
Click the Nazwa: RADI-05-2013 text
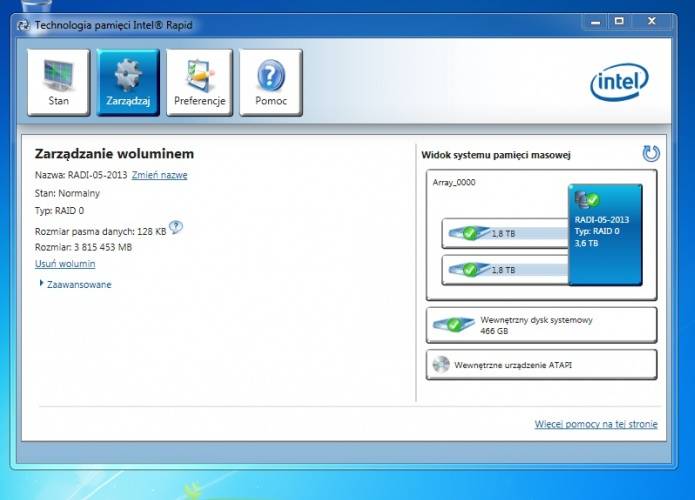tap(81, 175)
